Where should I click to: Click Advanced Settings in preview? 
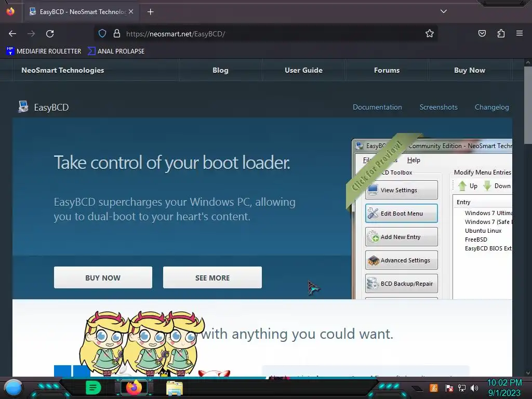[x=402, y=260]
